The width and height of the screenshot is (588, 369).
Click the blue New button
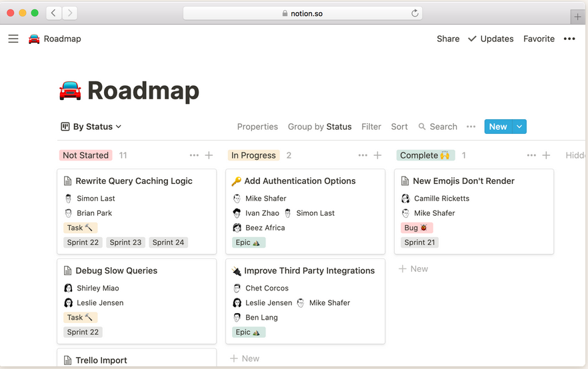coord(498,127)
